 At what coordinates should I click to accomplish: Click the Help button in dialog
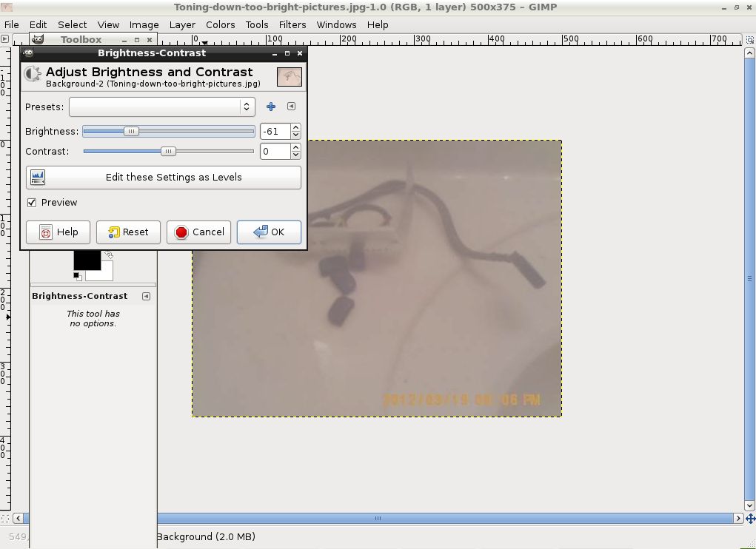point(58,232)
